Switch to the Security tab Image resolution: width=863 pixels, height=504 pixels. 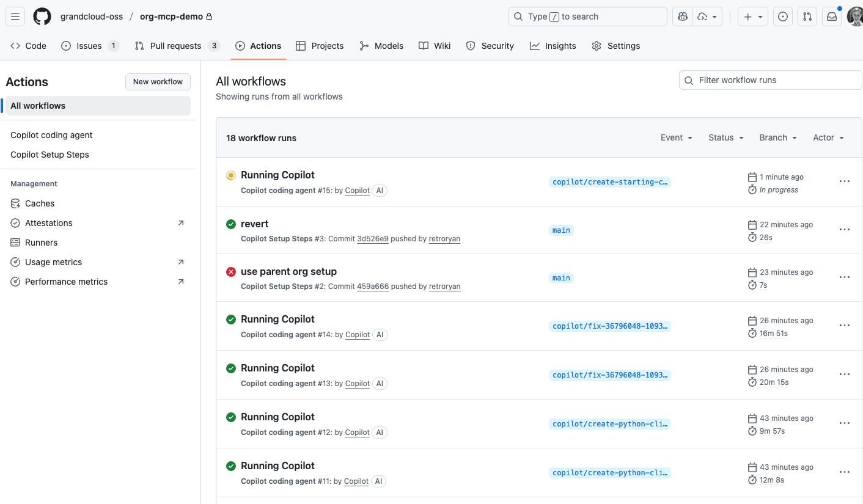coord(490,46)
